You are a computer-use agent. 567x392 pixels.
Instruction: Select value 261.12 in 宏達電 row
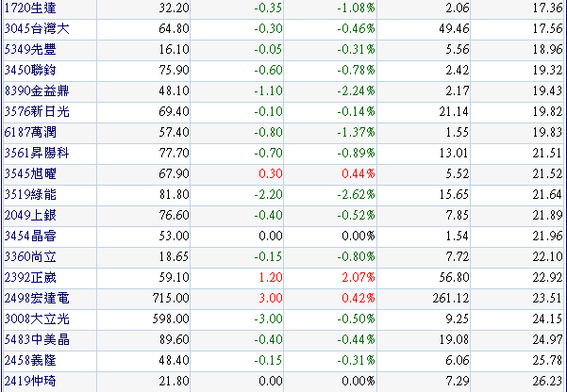tap(451, 298)
